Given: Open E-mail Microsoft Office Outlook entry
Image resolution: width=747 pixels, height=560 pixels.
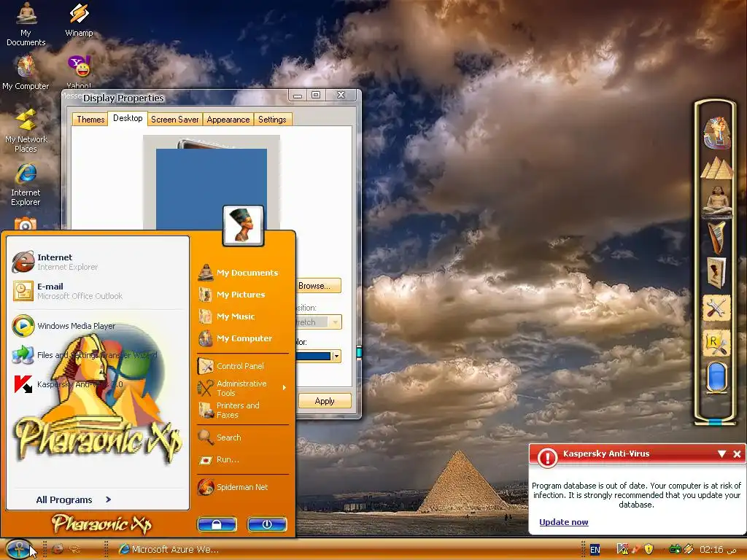Looking at the screenshot, I should point(97,291).
